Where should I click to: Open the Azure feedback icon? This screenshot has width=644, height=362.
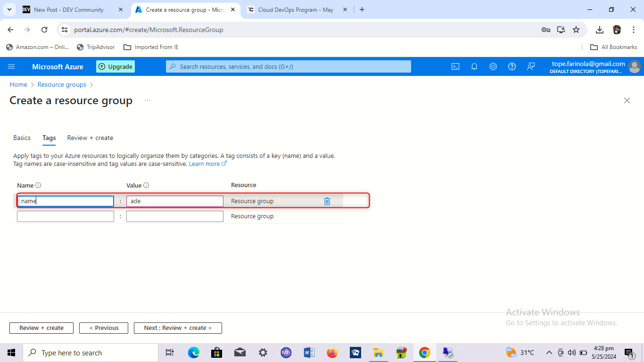coord(531,66)
